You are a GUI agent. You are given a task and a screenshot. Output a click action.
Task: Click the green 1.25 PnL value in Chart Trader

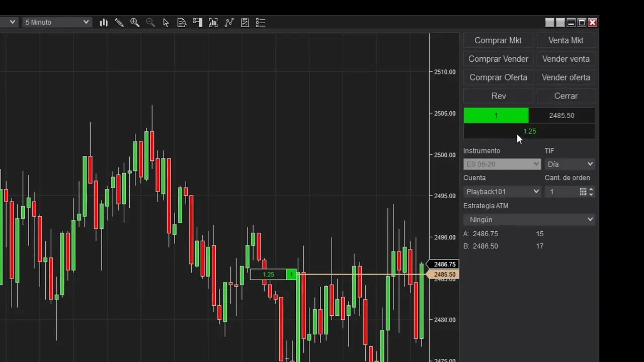point(530,131)
